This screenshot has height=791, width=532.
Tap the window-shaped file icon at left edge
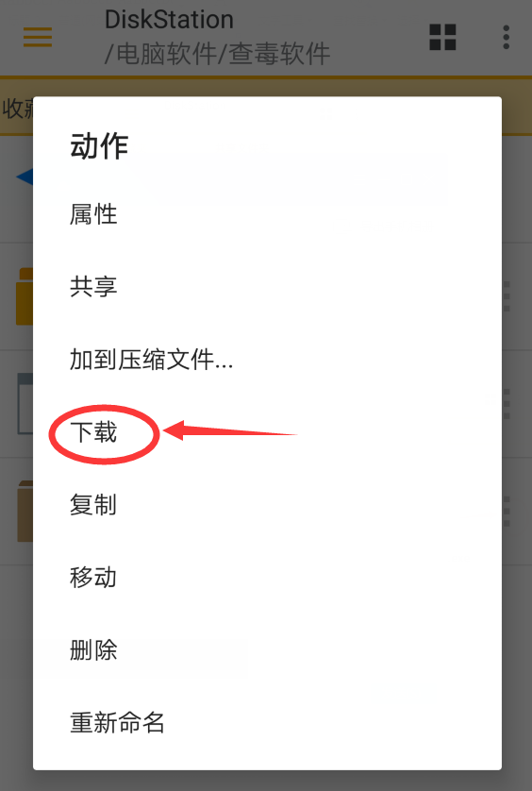[x=25, y=404]
